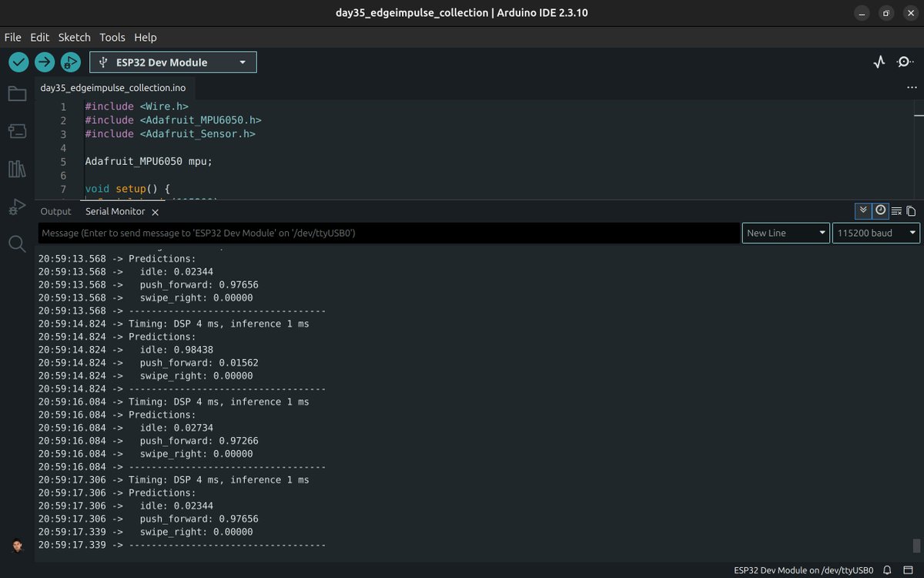Click the 20:59:14.824 'idle: 0.98438' line
Screen dimensions: 924x578
tap(126, 350)
